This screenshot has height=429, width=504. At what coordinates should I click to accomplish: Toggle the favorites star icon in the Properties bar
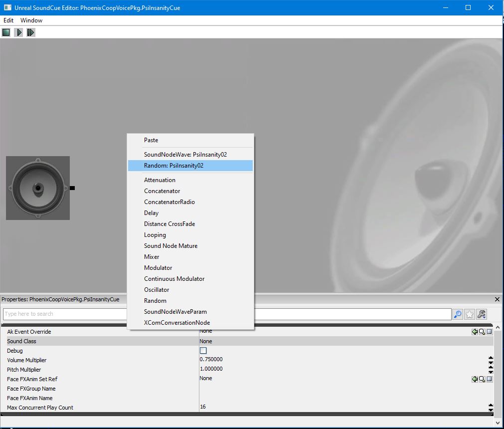point(470,314)
